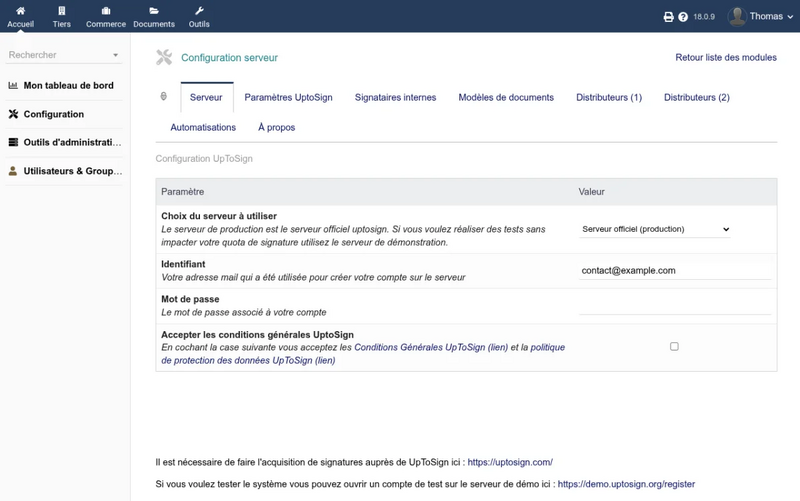Image resolution: width=800 pixels, height=501 pixels.
Task: Open the demo.uptosign.org/register link
Action: 626,484
